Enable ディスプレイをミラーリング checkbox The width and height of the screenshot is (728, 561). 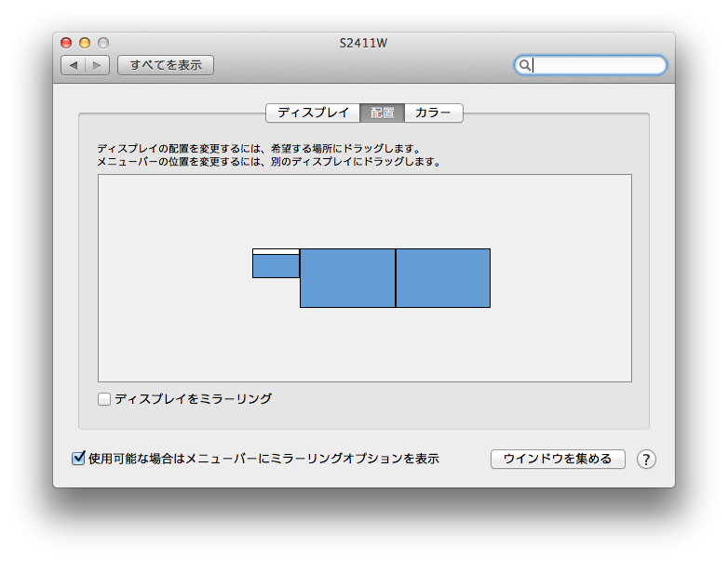pyautogui.click(x=104, y=399)
